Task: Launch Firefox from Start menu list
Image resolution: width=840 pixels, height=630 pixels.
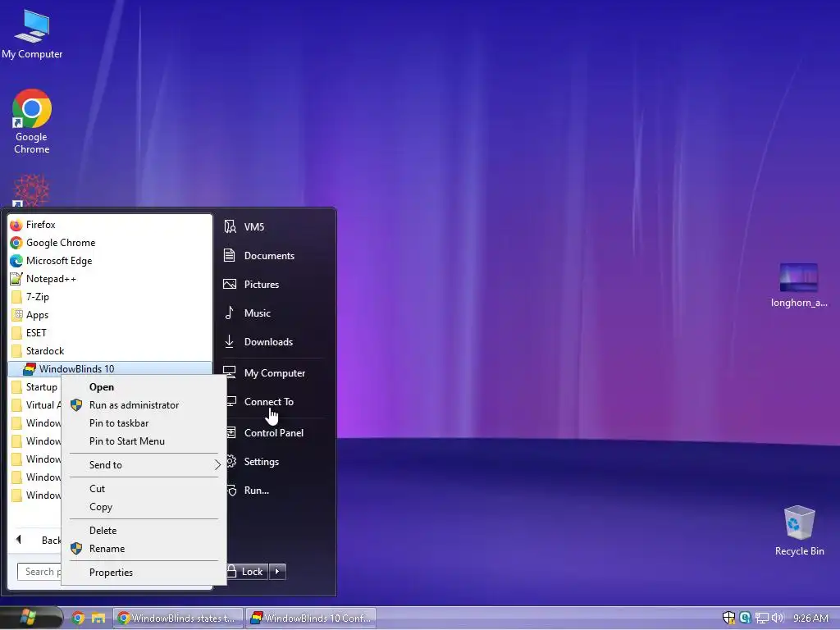Action: click(110, 225)
